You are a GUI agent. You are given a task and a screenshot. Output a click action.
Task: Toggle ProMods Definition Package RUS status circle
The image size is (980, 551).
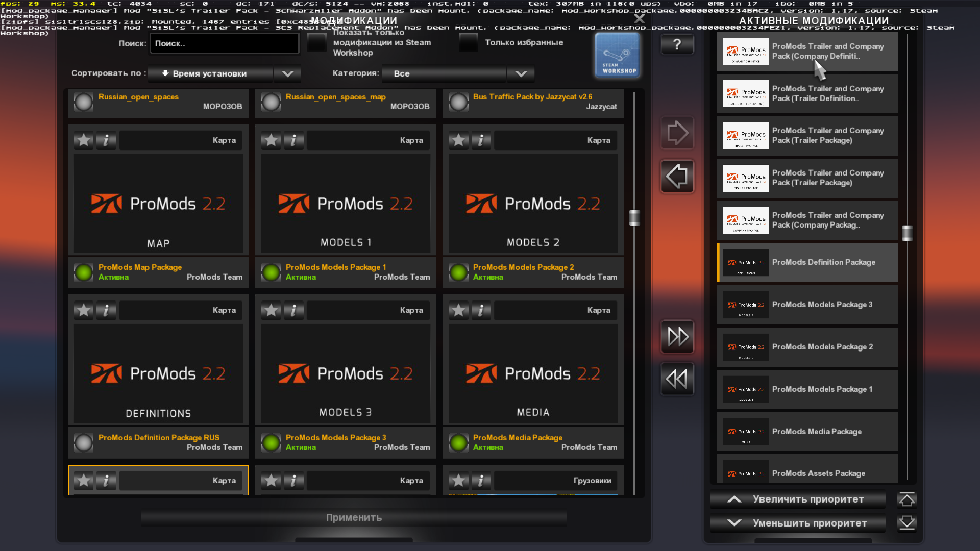tap(84, 442)
